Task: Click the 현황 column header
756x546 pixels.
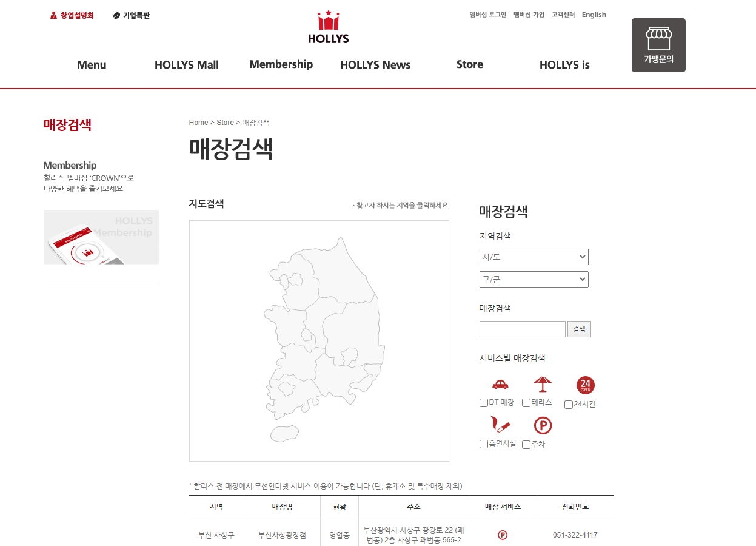Action: click(x=340, y=507)
